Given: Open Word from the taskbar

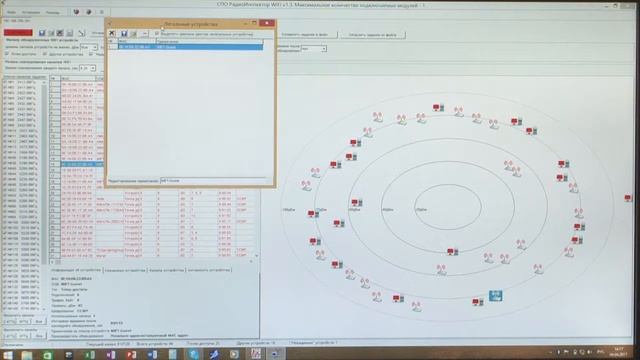Looking at the screenshot, I should 152,355.
